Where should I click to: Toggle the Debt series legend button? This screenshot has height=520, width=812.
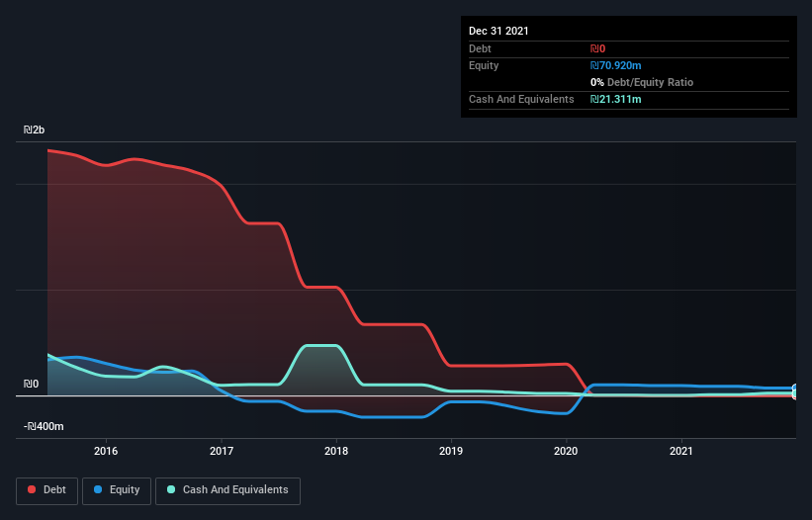pos(46,490)
